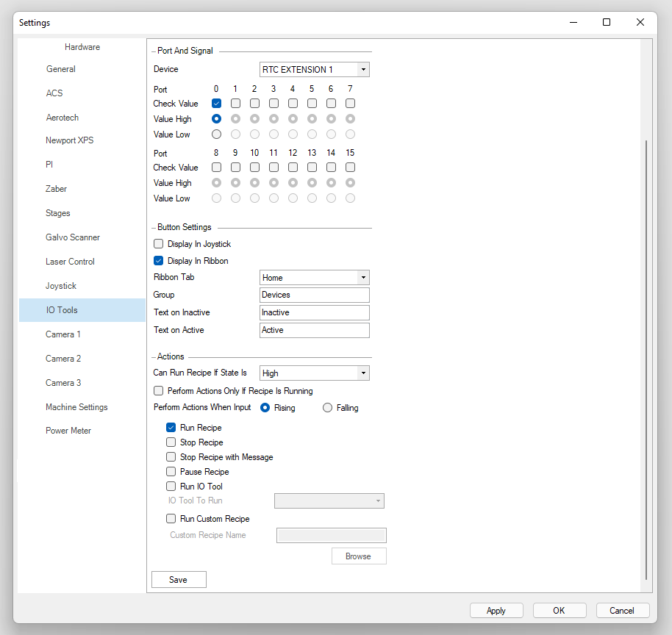Uncheck Display In Ribbon option

158,261
